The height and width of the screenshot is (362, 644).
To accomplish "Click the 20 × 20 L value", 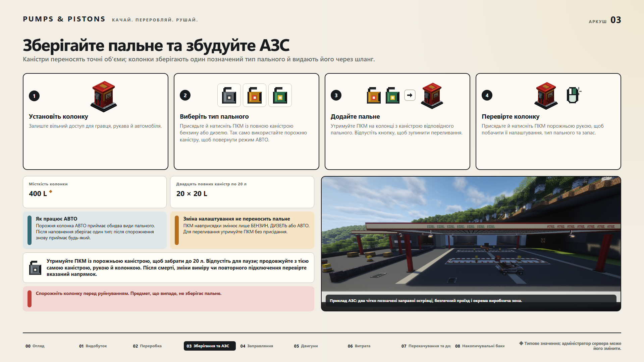I will [x=192, y=194].
